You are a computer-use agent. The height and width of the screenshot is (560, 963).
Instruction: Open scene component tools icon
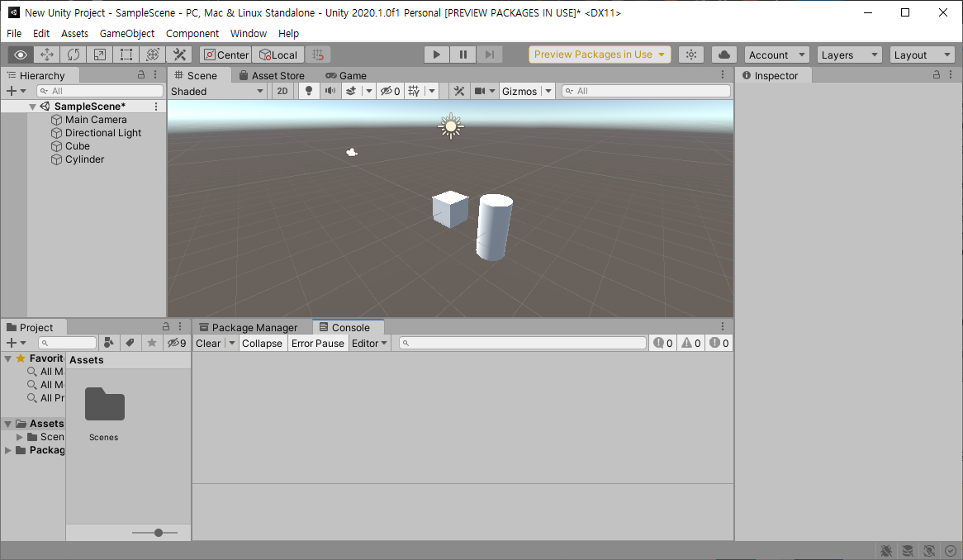tap(458, 91)
